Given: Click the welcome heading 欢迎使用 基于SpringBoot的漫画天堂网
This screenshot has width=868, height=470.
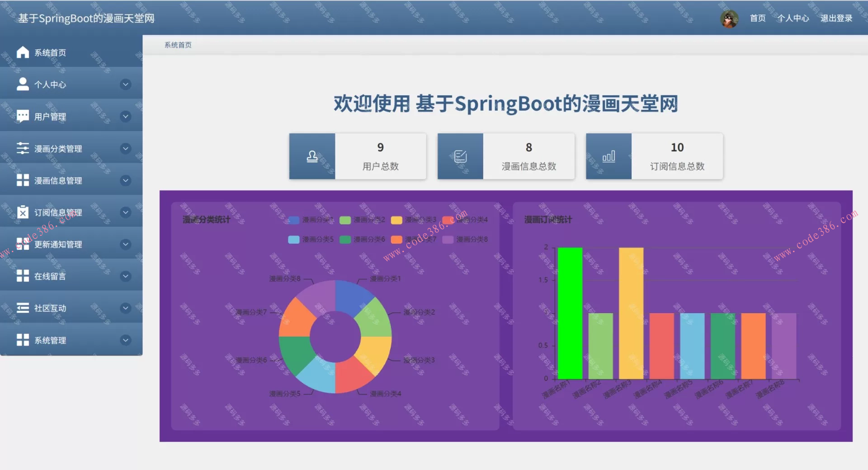Looking at the screenshot, I should (506, 103).
